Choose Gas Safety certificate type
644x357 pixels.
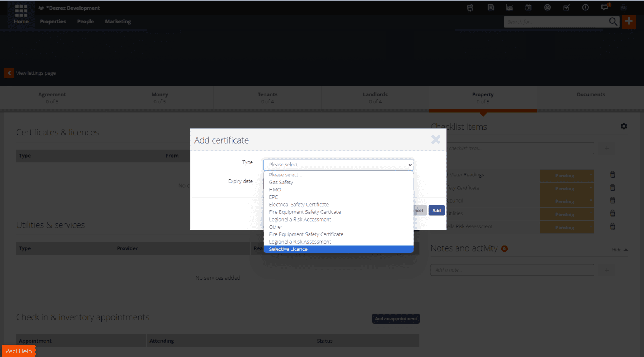(x=339, y=182)
